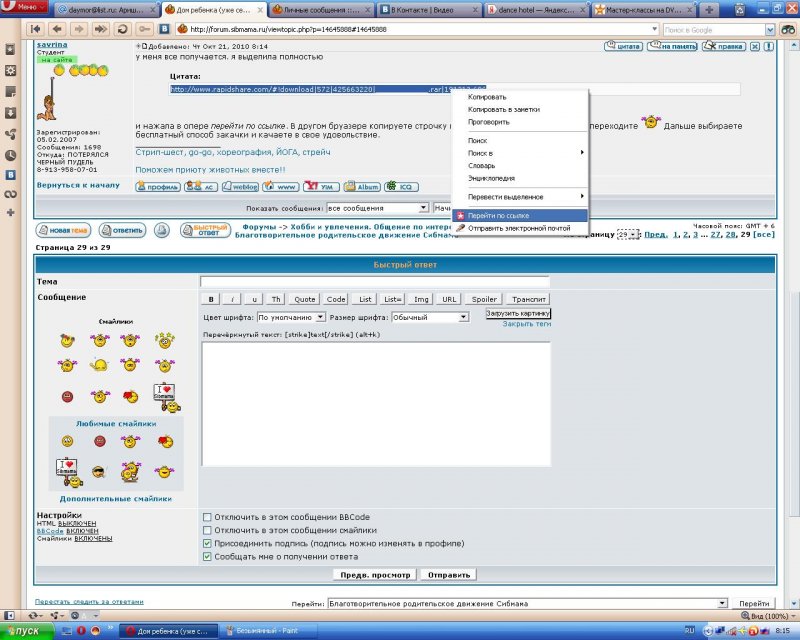This screenshot has width=800, height=640.
Task: Enable 'Отключить в этом сообщении BBCode'
Action: tap(207, 517)
